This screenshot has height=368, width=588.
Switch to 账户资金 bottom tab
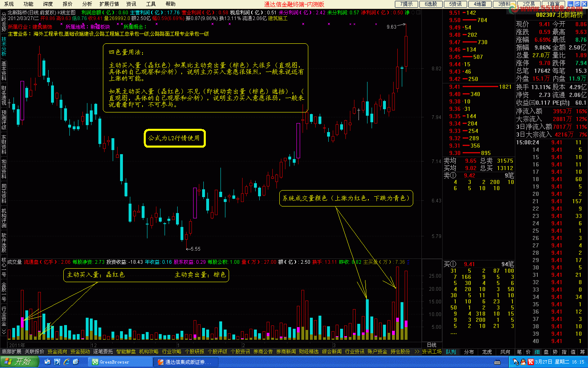(377, 352)
